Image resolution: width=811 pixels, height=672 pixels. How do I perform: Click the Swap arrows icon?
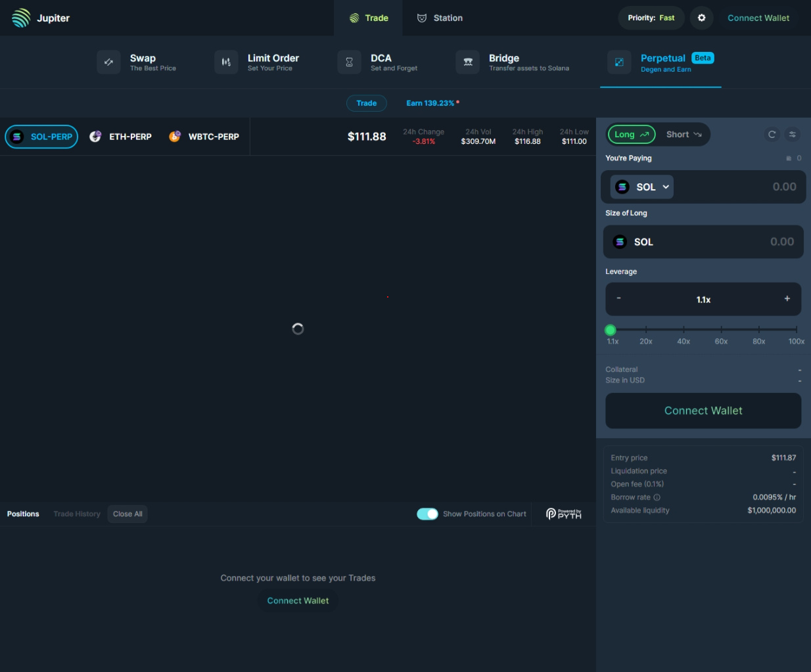pos(108,62)
